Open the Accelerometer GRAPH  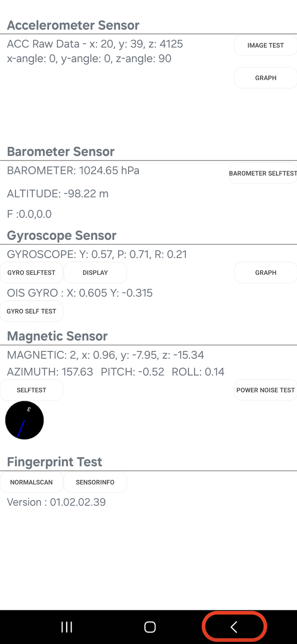click(x=265, y=78)
